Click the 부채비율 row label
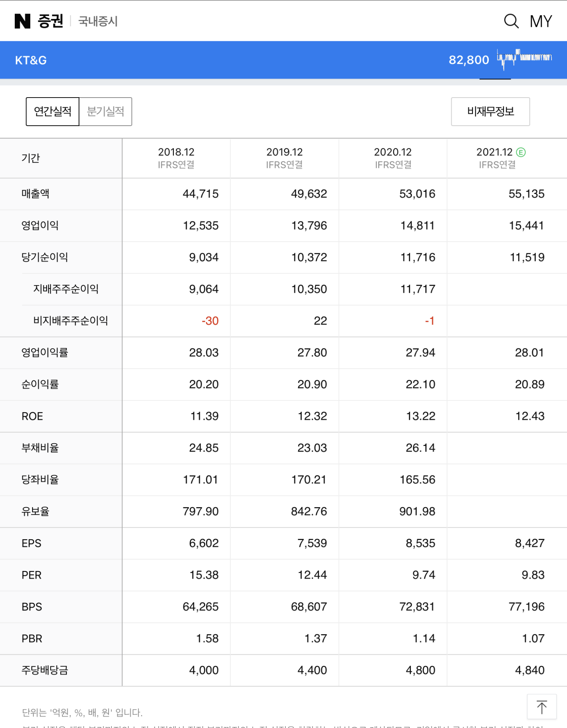567x728 pixels. click(x=40, y=448)
